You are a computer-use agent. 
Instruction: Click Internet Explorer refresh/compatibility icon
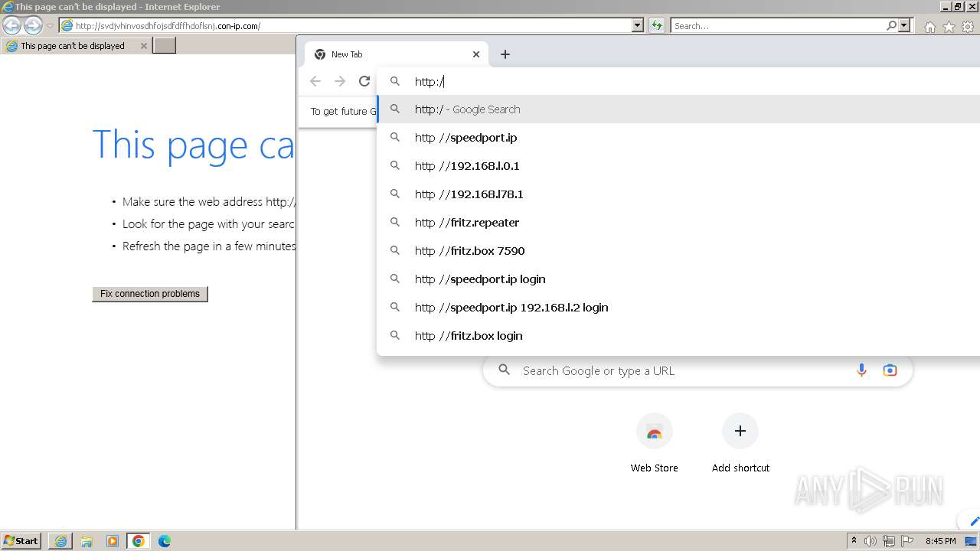(657, 25)
